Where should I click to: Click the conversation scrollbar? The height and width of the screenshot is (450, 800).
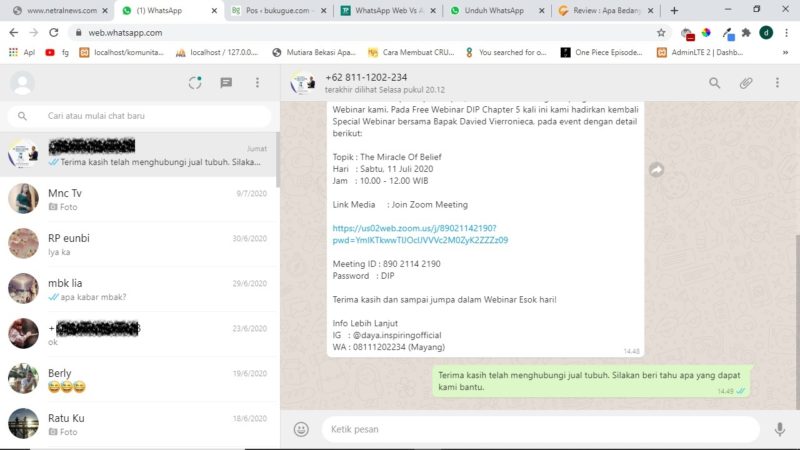[x=797, y=321]
